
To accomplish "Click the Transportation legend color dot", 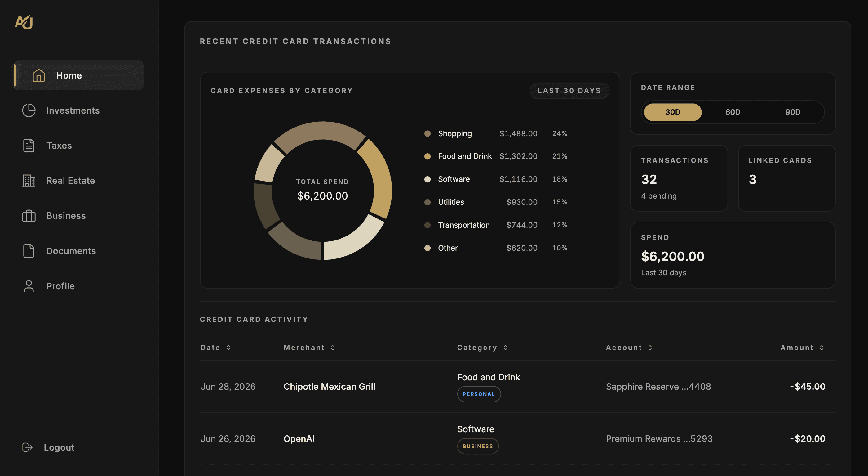I will (427, 225).
